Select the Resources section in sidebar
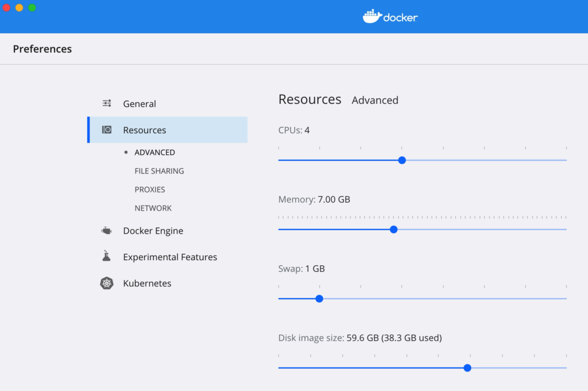 coord(168,130)
